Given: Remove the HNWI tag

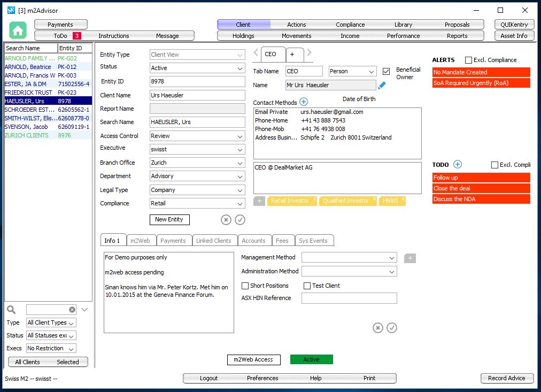Looking at the screenshot, I should 403,199.
